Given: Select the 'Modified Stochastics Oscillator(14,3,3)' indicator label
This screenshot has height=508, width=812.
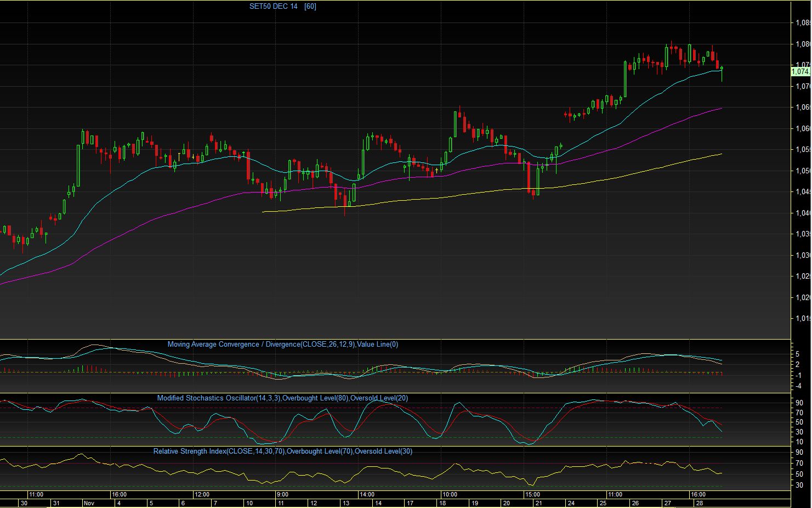Looking at the screenshot, I should (x=219, y=398).
